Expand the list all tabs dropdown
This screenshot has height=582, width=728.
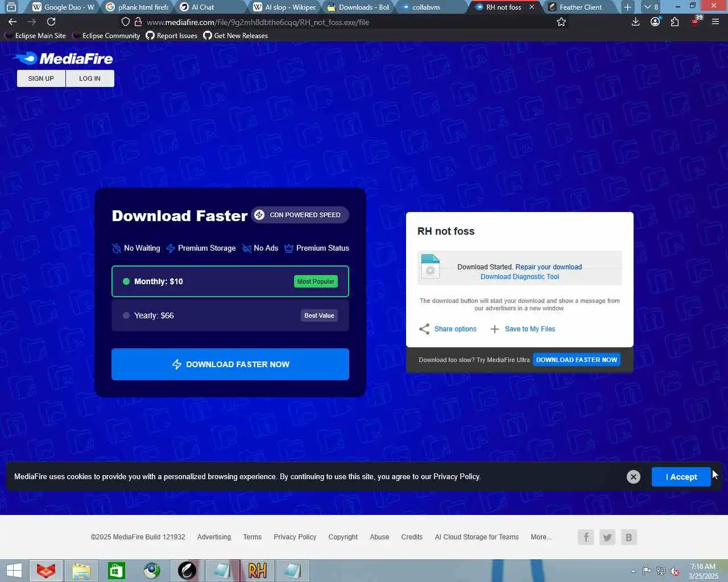651,7
